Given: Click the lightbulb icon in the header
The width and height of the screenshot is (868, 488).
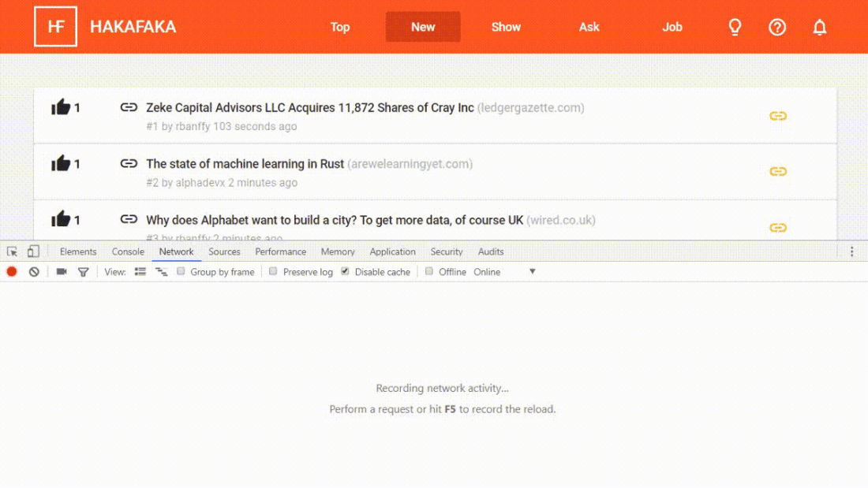Looking at the screenshot, I should pos(735,27).
